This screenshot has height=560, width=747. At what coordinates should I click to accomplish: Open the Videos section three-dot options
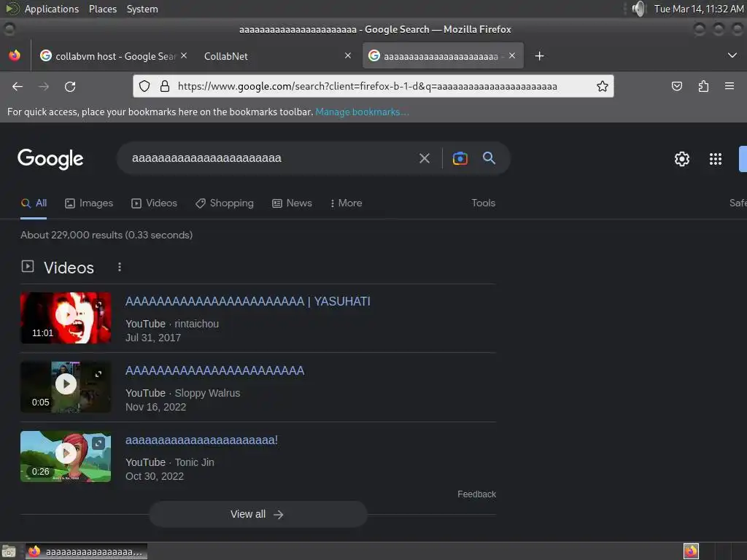[120, 267]
